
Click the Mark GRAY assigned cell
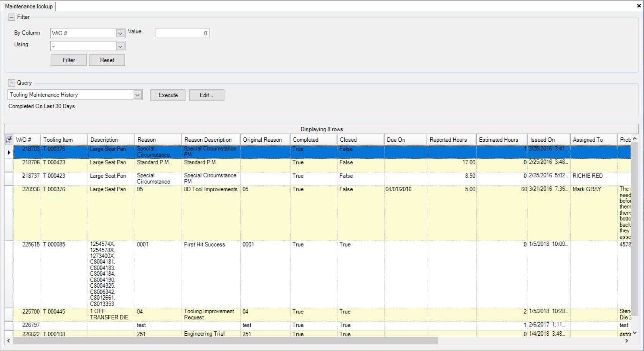pos(594,213)
